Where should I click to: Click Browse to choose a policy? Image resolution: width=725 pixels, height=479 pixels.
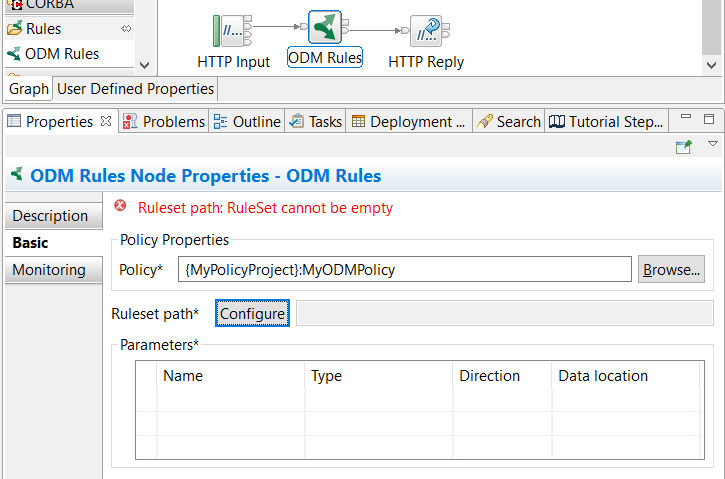coord(671,269)
